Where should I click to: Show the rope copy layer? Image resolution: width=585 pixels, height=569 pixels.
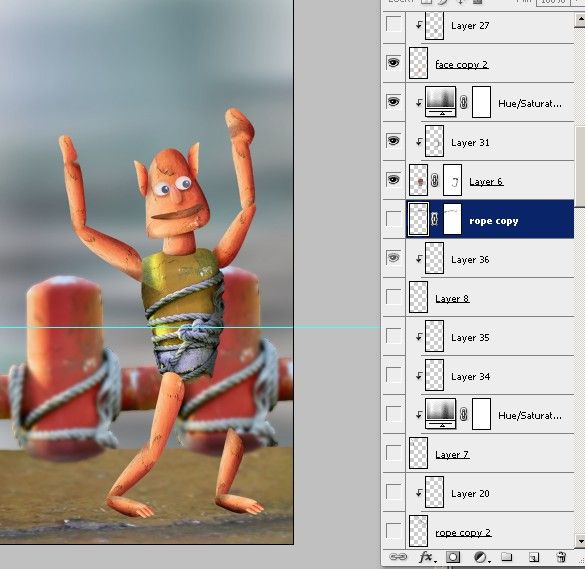tap(394, 219)
